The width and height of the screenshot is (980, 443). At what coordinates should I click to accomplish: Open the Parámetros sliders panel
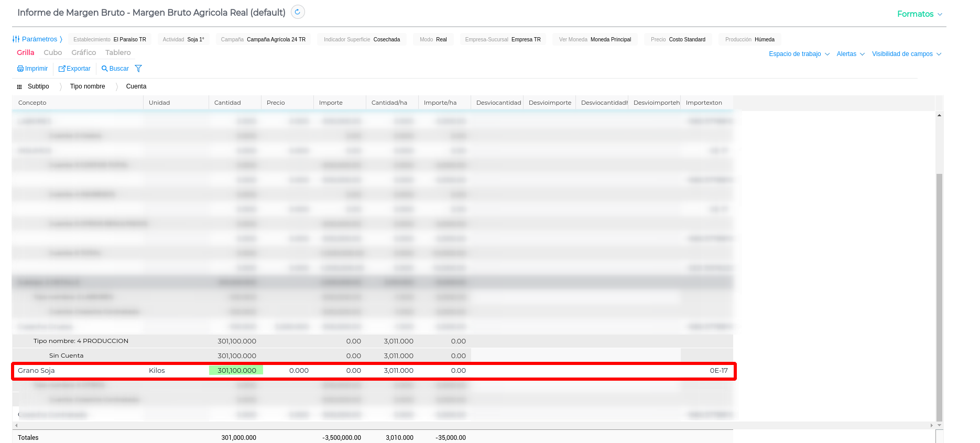(16, 39)
